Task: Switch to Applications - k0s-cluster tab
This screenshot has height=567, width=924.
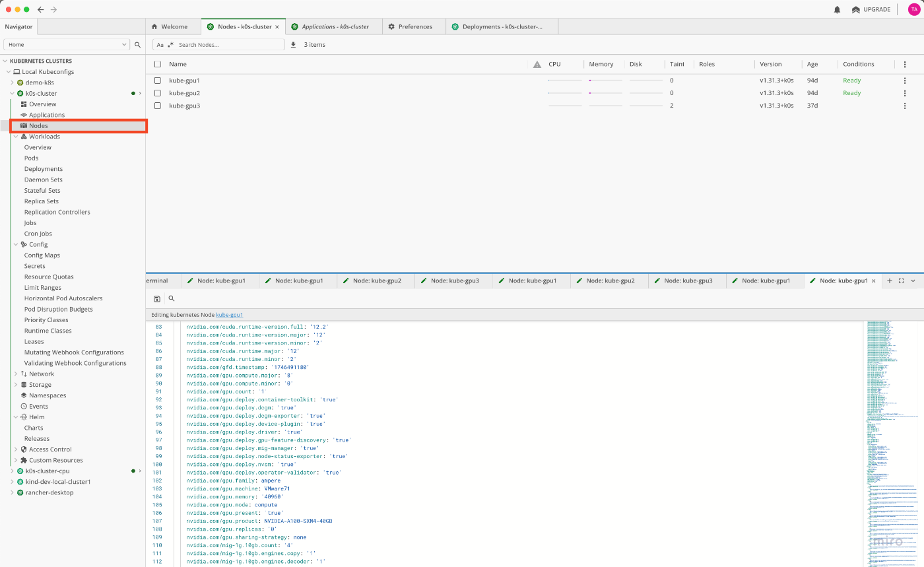Action: pos(333,26)
